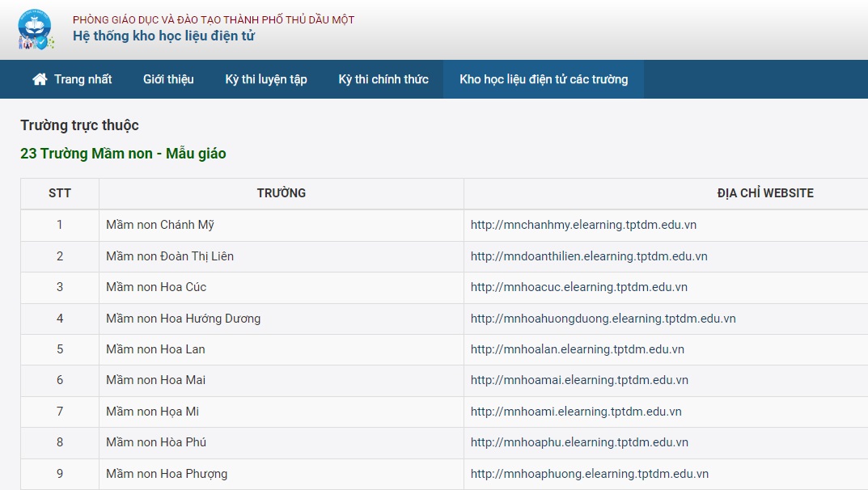Click the TRƯỜNG column header
This screenshot has width=868, height=490.
[282, 193]
